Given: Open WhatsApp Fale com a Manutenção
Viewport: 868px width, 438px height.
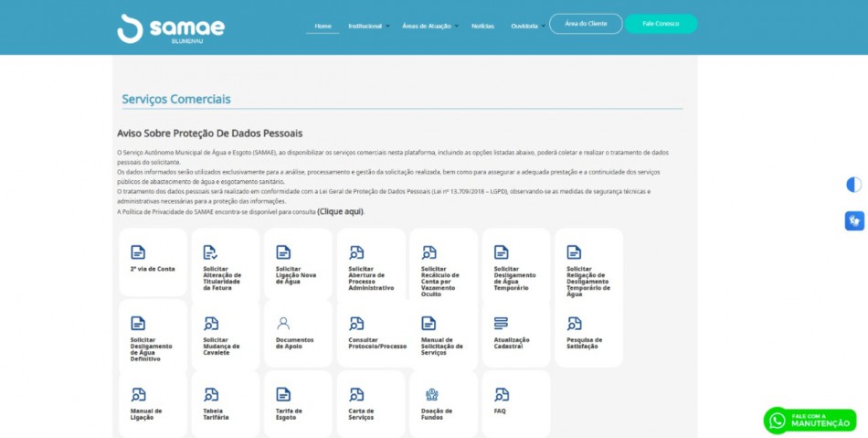Looking at the screenshot, I should coord(810,421).
